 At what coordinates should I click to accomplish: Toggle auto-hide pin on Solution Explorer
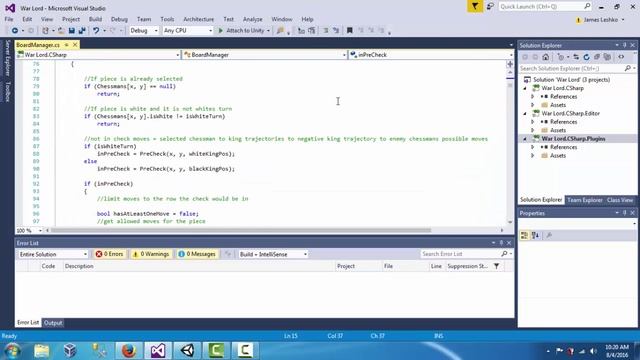tap(624, 45)
